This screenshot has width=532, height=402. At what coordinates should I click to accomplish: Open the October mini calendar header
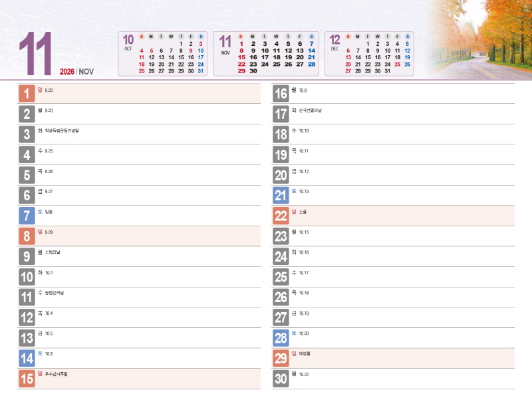pyautogui.click(x=128, y=41)
